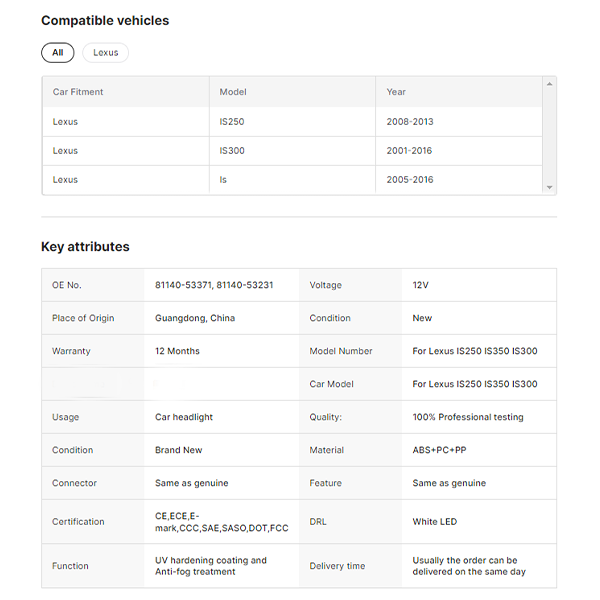600x600 pixels.
Task: Select the IS250 model cell
Action: click(x=232, y=122)
